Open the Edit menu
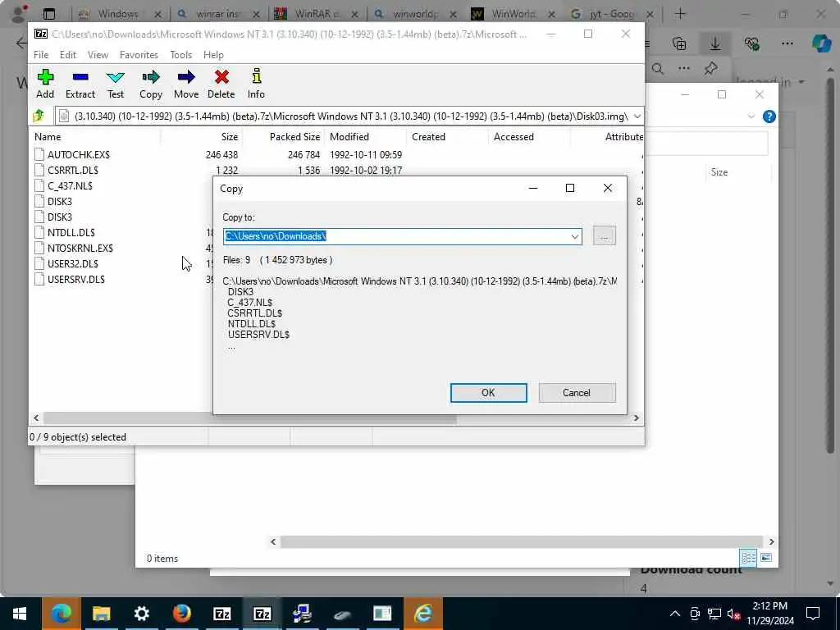Image resolution: width=840 pixels, height=630 pixels. (x=67, y=55)
